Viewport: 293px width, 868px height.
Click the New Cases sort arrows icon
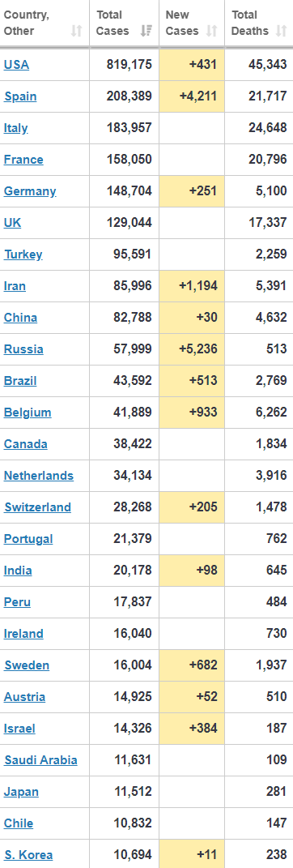pos(211,31)
